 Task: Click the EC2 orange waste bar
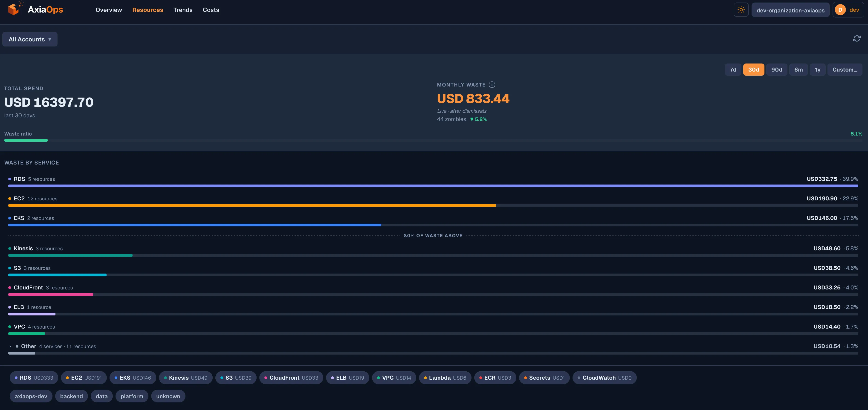pyautogui.click(x=252, y=205)
